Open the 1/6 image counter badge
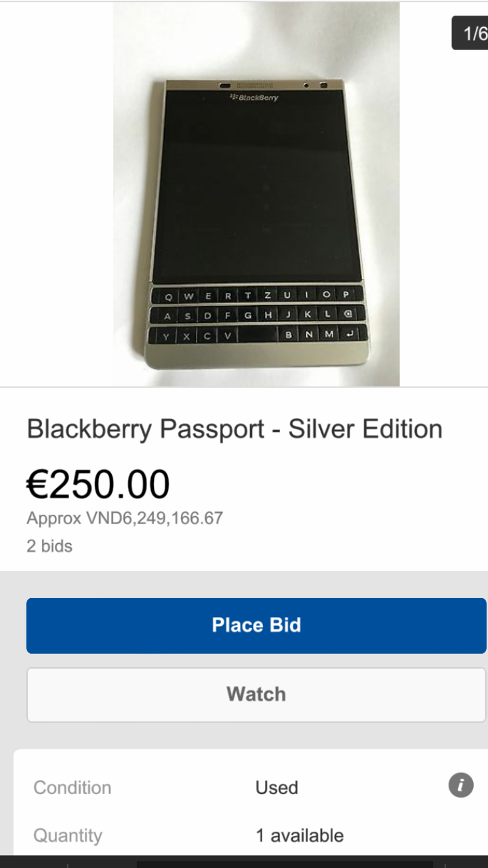The height and width of the screenshot is (868, 488). [x=470, y=33]
